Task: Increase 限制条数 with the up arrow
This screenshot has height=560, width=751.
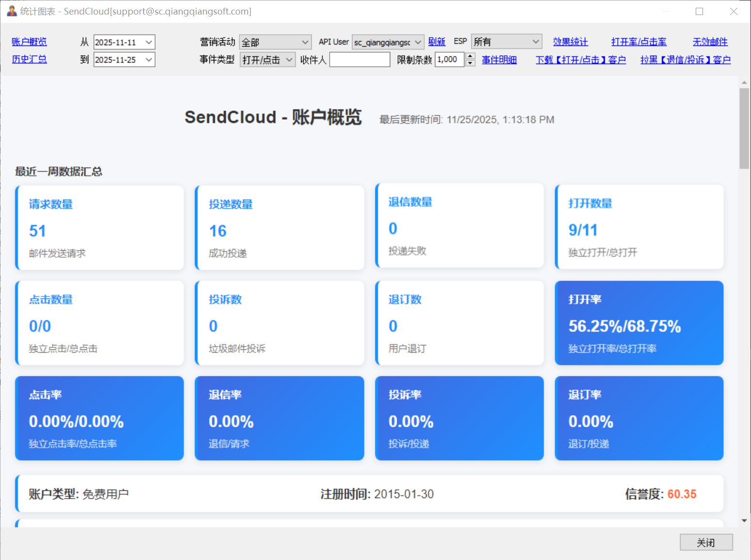Action: (470, 56)
